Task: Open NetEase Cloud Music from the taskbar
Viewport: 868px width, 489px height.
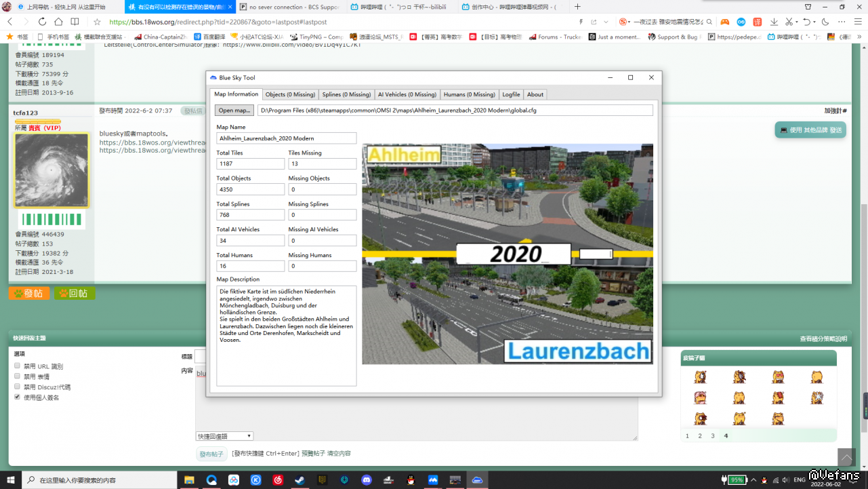Action: 278,480
